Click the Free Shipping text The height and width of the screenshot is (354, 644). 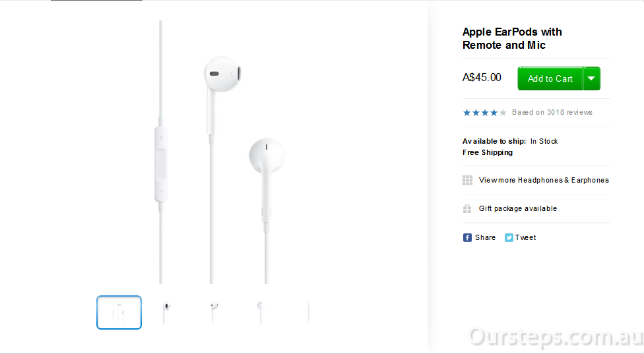(488, 152)
